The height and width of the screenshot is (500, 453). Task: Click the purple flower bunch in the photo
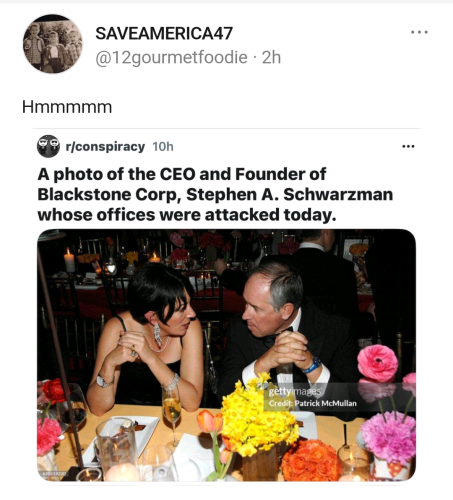[389, 437]
